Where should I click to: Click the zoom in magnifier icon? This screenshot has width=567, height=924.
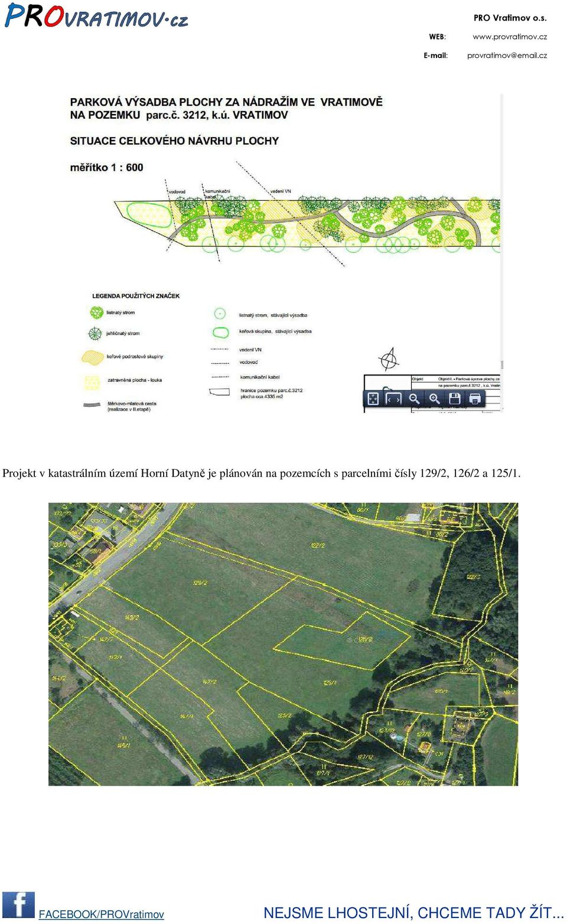pyautogui.click(x=435, y=399)
